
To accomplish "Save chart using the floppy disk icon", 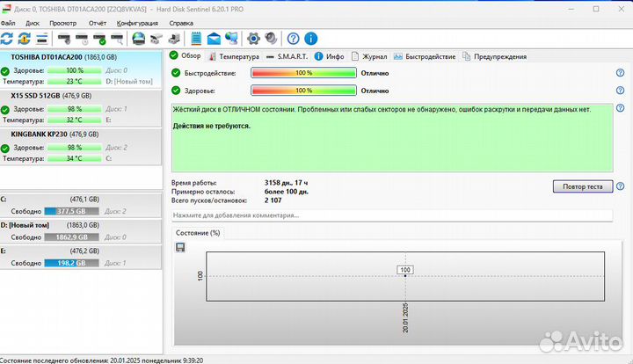I will point(180,248).
